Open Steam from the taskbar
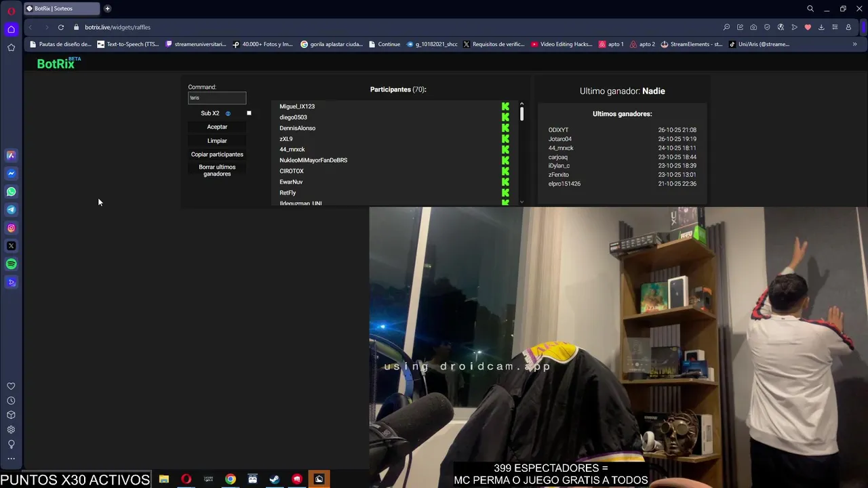 pos(275,479)
